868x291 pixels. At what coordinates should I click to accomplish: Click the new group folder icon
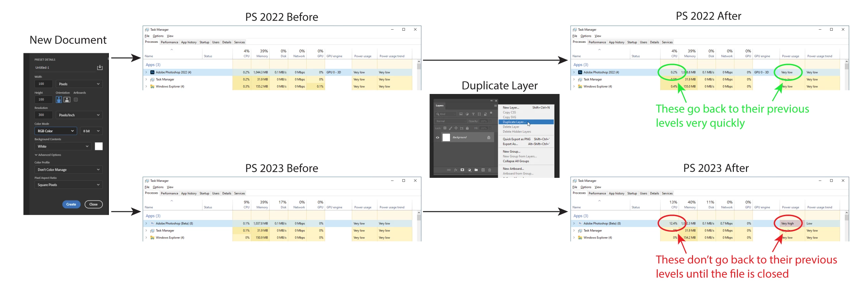coord(476,170)
